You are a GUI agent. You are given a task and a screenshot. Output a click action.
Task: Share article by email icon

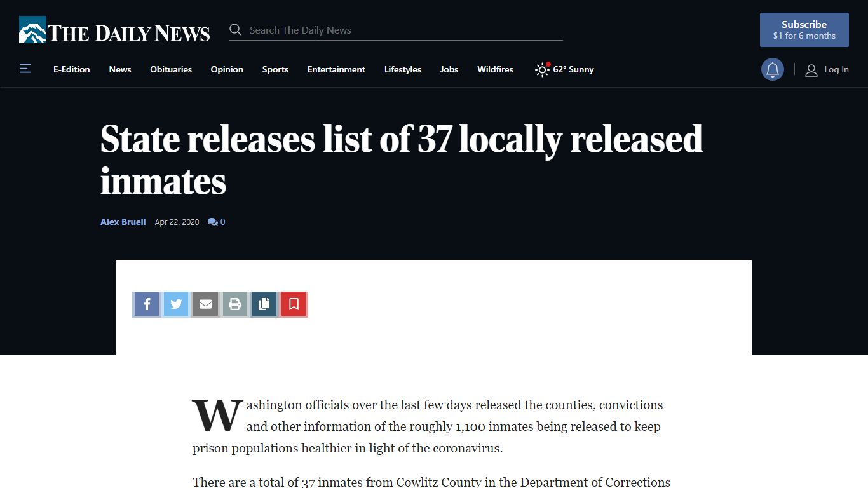click(205, 304)
